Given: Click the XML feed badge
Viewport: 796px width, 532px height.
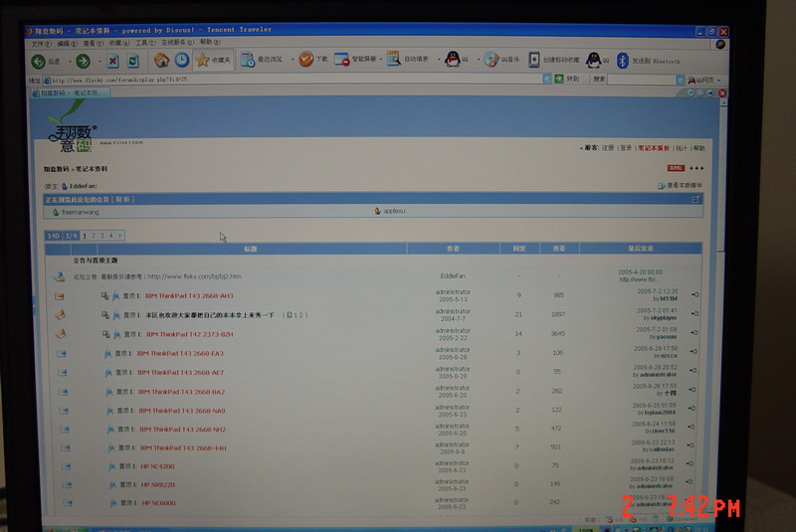Looking at the screenshot, I should pos(676,168).
